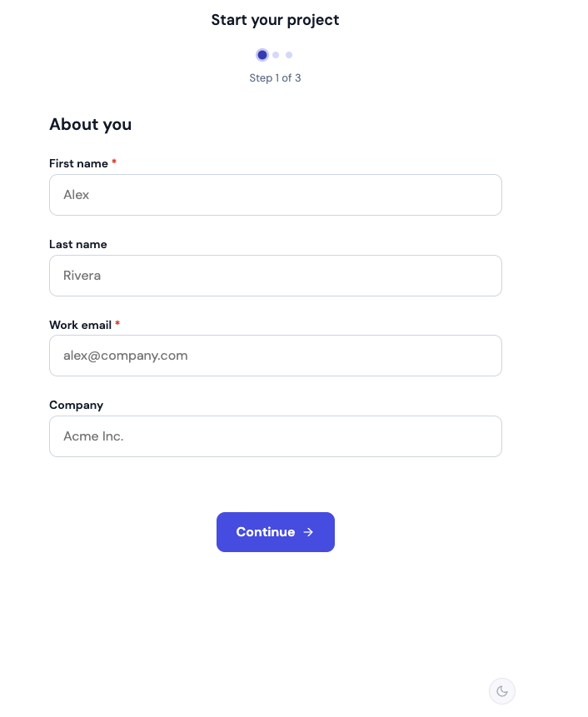Select the second step indicator dot
This screenshot has width=588, height=717.
pyautogui.click(x=276, y=55)
